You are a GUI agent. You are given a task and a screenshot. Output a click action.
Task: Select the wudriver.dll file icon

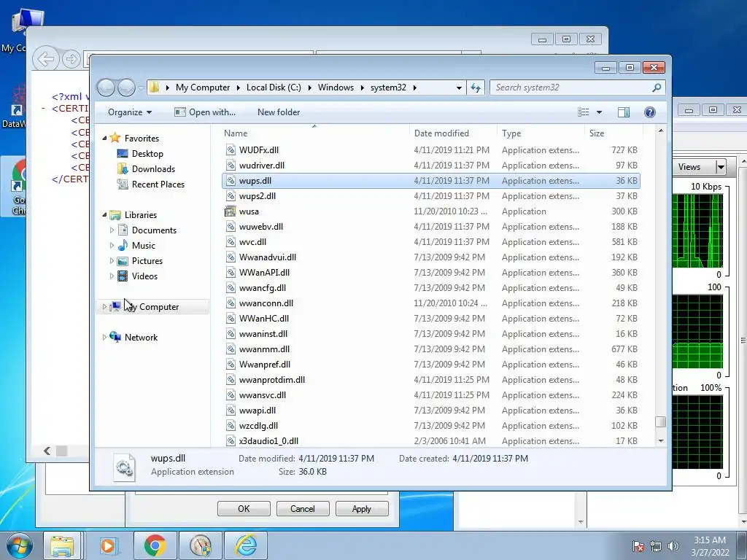point(231,166)
